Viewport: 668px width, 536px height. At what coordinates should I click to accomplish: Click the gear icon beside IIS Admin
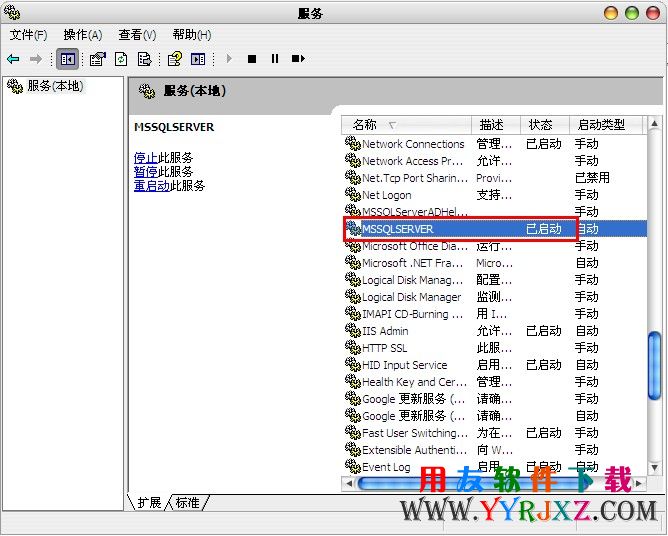(x=353, y=330)
